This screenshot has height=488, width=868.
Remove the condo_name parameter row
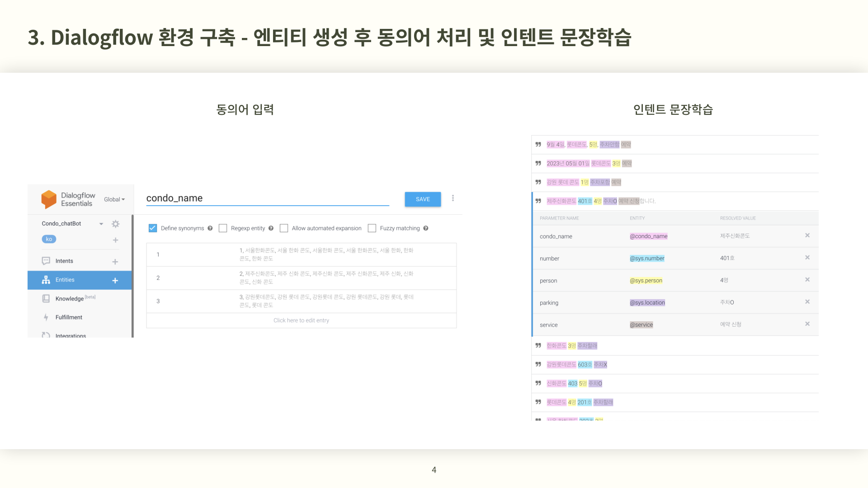[x=807, y=235]
